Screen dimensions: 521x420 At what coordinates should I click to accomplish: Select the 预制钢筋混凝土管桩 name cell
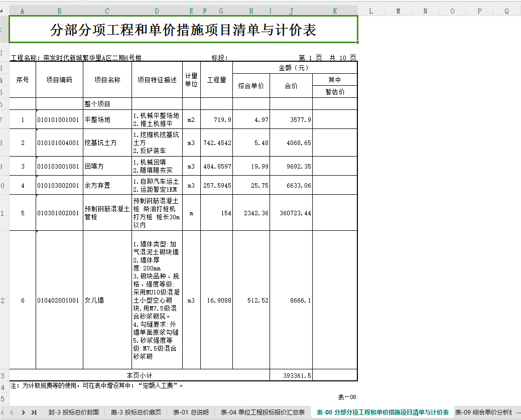click(x=107, y=213)
